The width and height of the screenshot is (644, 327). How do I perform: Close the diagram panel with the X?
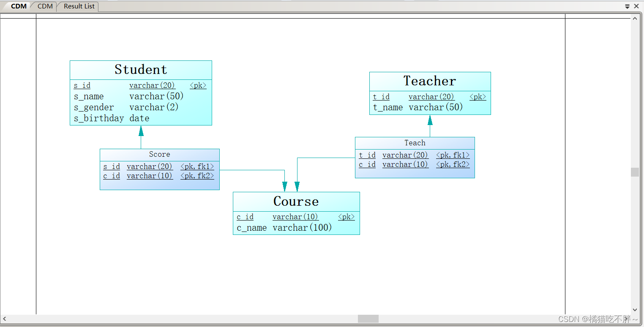tap(636, 6)
